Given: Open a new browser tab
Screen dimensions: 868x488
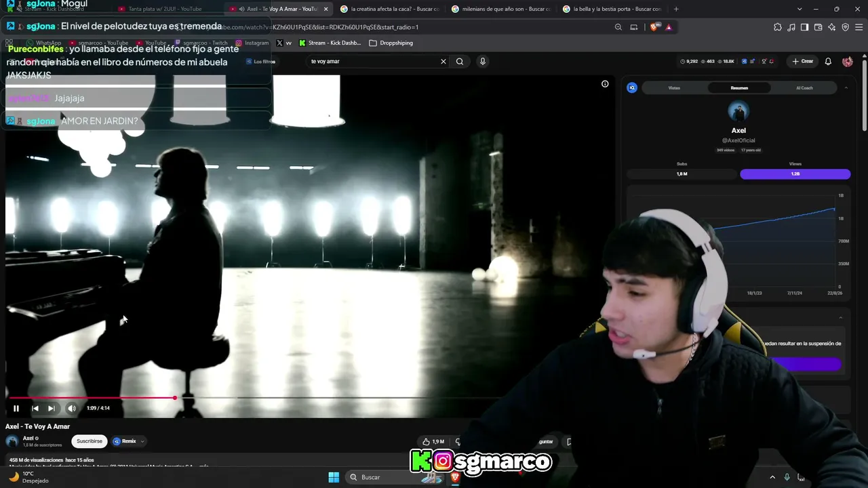Looking at the screenshot, I should coord(676,9).
